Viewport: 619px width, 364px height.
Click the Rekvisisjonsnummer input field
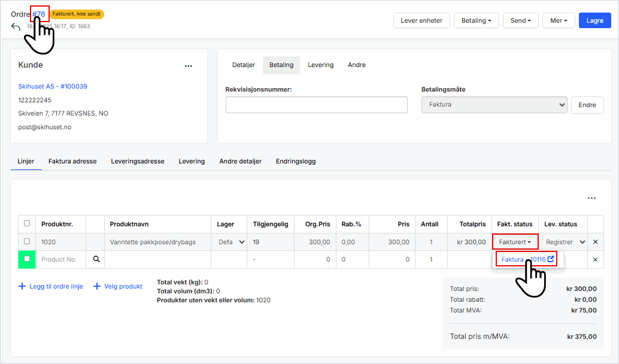(x=316, y=105)
